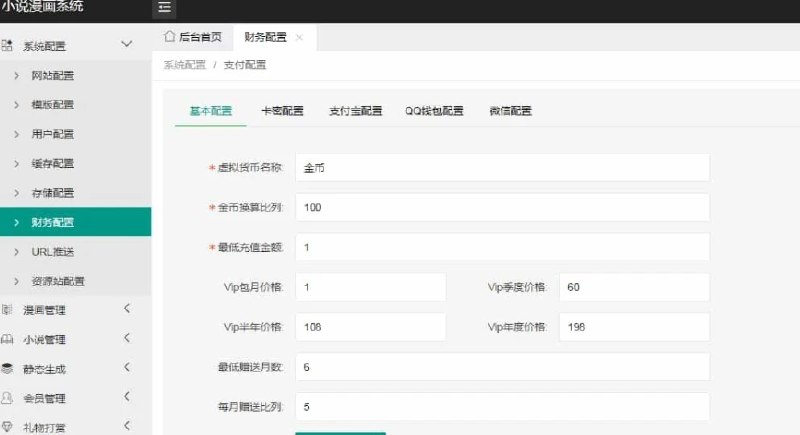Open URL推送 in the sidebar

76,251
